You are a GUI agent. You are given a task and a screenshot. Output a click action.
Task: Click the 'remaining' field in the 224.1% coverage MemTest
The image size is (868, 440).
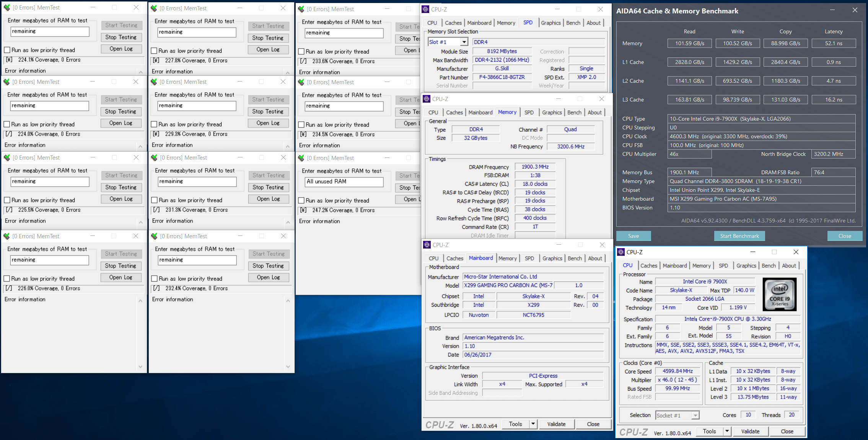(x=50, y=31)
